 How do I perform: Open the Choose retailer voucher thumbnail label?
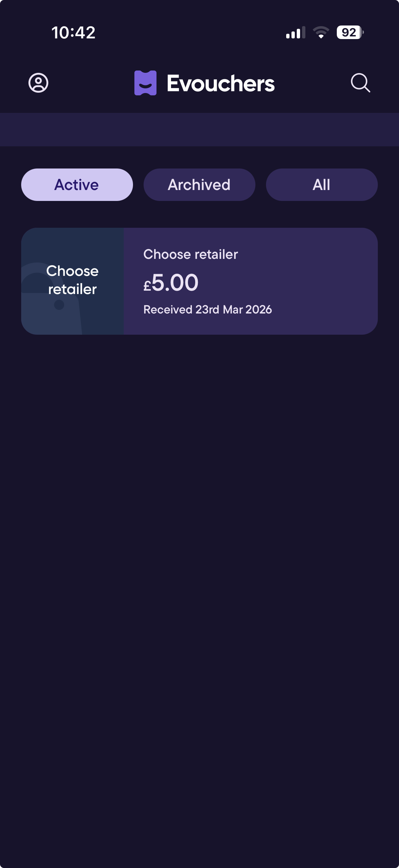(x=72, y=280)
